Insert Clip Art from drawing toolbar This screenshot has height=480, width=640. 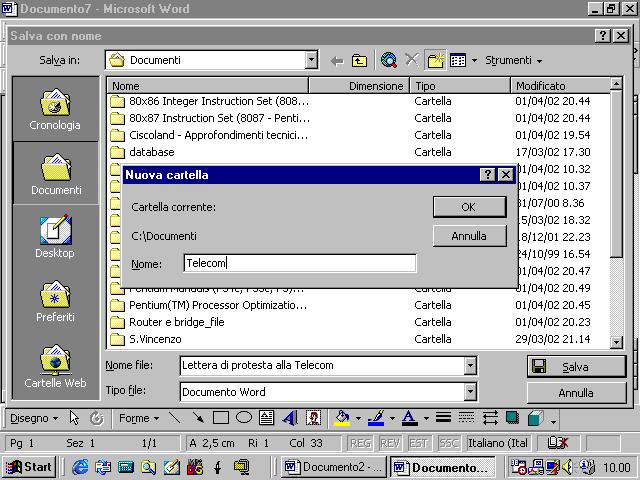313,418
